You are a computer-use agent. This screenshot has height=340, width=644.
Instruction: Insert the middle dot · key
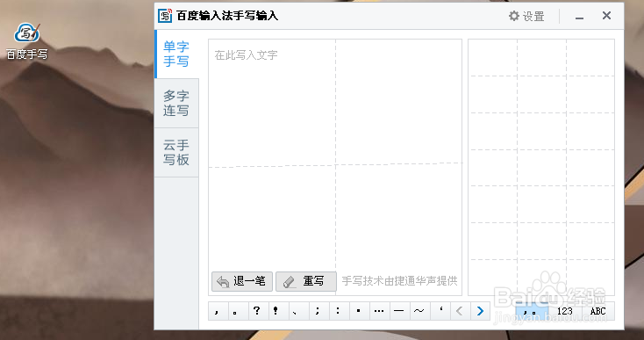pyautogui.click(x=359, y=311)
